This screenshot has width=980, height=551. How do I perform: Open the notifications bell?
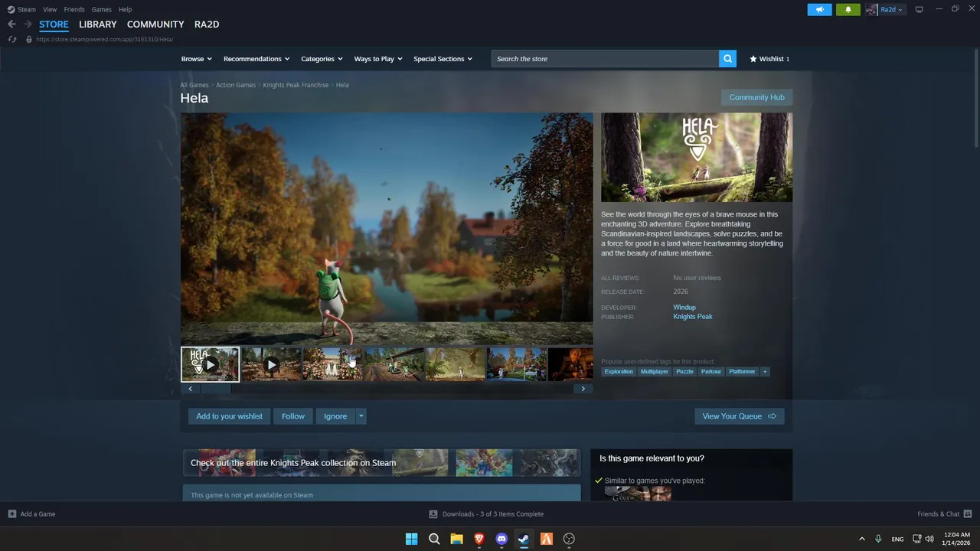coord(848,9)
